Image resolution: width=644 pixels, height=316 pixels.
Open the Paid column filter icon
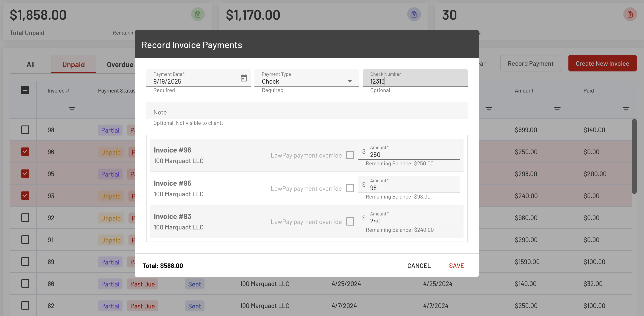click(626, 109)
